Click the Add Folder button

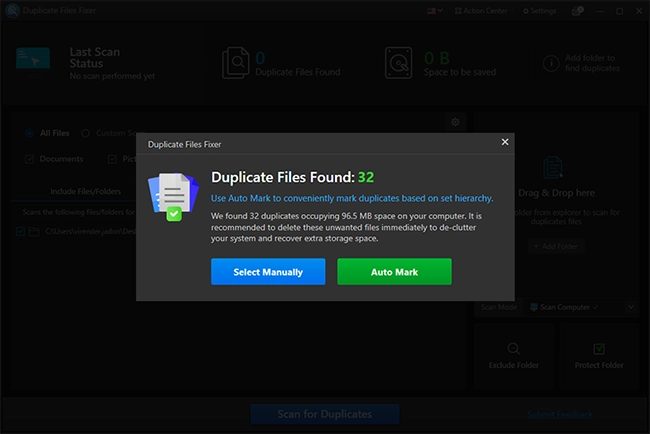coord(556,246)
